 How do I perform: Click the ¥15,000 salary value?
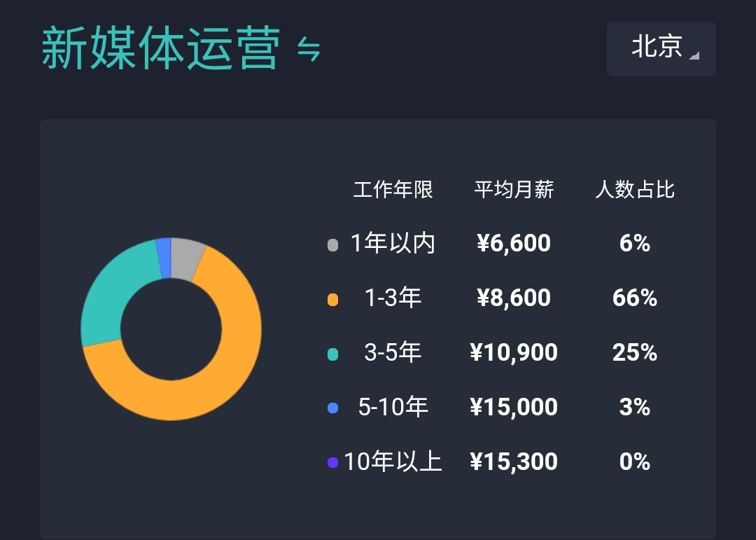coord(514,407)
